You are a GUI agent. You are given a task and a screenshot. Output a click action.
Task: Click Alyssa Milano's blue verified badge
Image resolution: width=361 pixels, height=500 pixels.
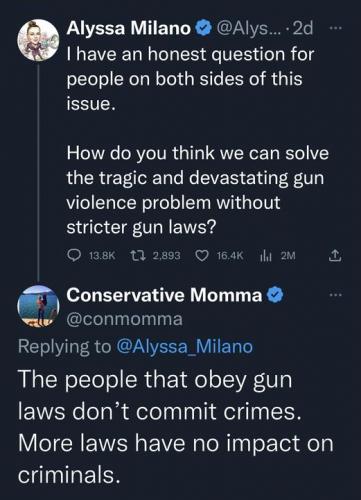(x=203, y=28)
